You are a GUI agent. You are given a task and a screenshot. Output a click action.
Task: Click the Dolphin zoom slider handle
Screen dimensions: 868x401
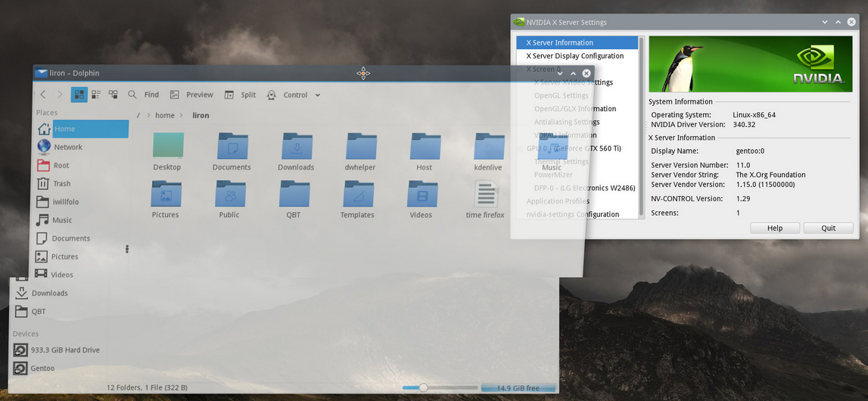point(424,387)
